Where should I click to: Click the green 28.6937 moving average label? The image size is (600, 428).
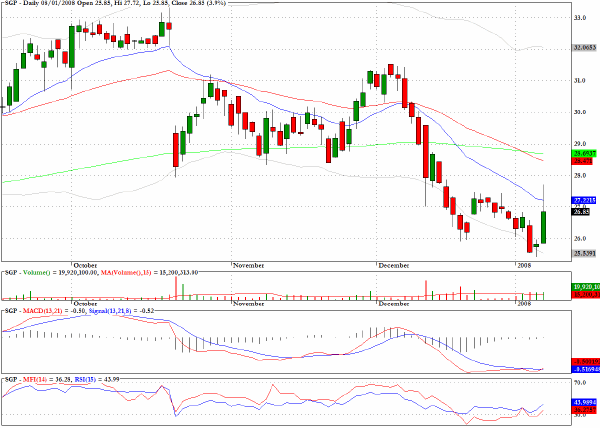[x=584, y=153]
